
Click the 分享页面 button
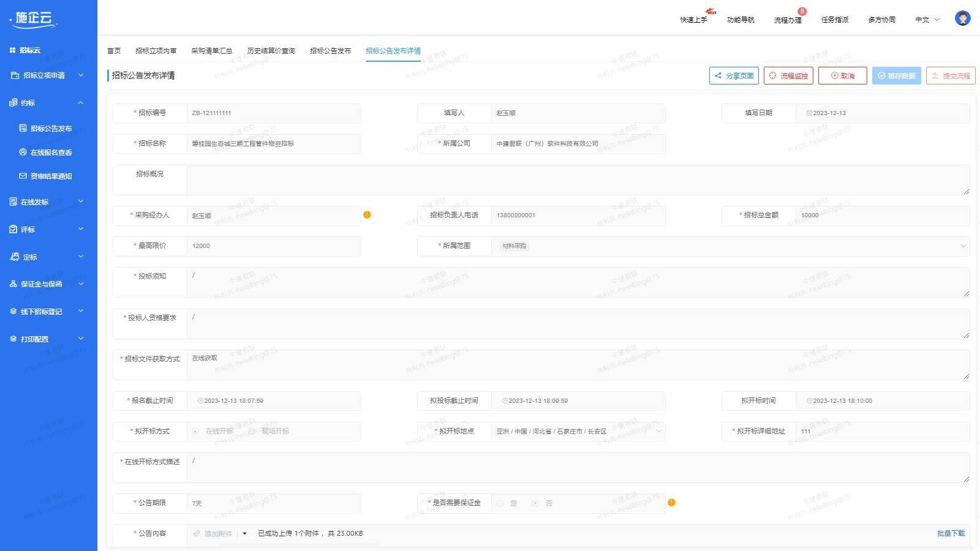(734, 76)
